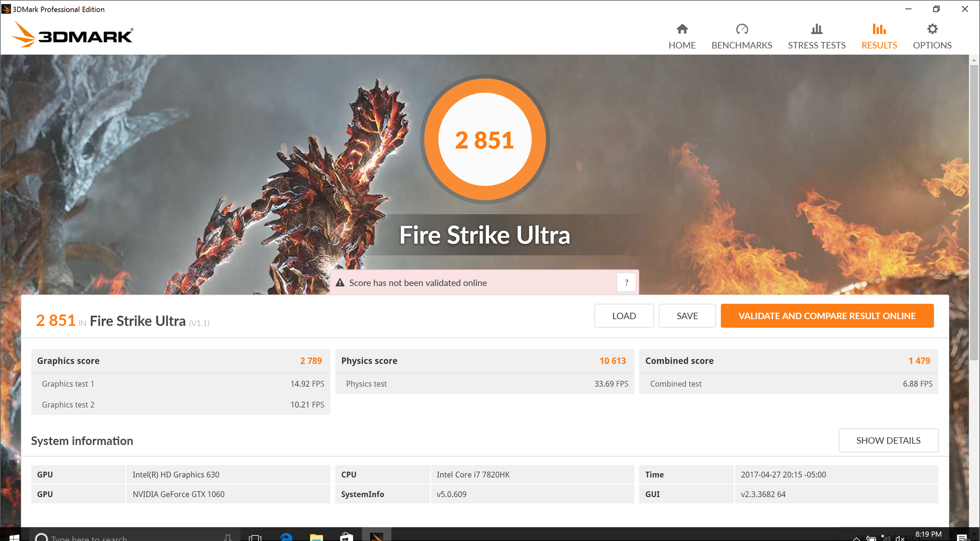Click Graphics test 1 result 14.92 FPS
This screenshot has width=980, height=541.
click(307, 384)
